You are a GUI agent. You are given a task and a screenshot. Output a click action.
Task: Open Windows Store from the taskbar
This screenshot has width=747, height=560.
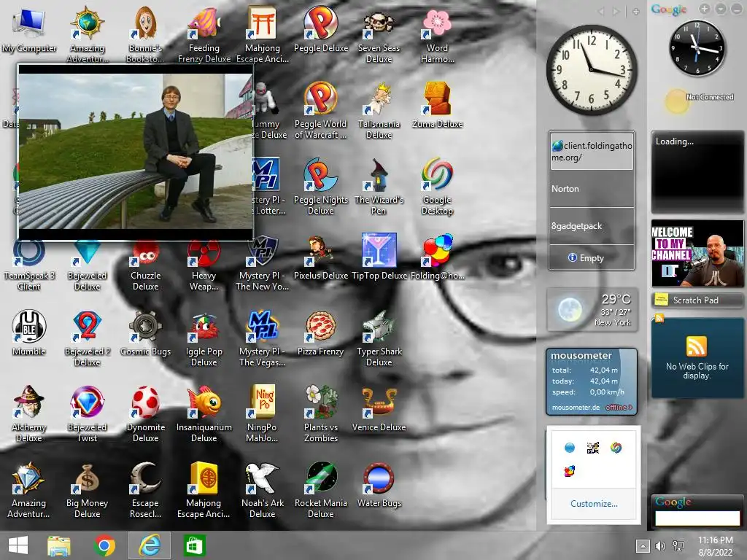193,545
